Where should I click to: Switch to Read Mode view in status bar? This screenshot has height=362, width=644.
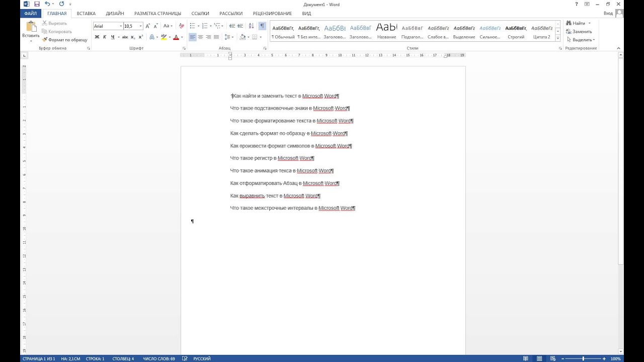526,358
